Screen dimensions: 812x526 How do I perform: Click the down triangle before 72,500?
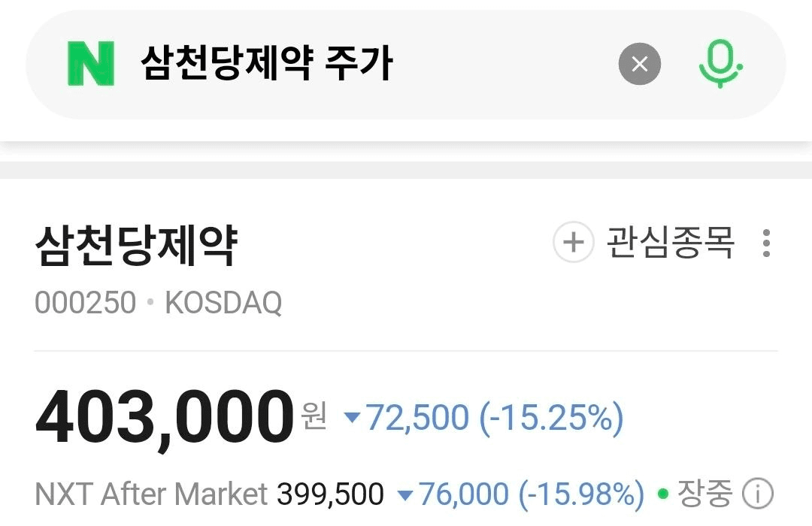(x=352, y=418)
